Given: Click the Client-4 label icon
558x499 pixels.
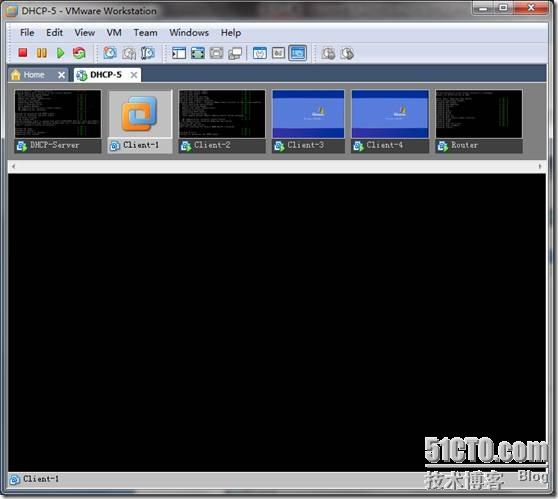Looking at the screenshot, I should click(358, 146).
